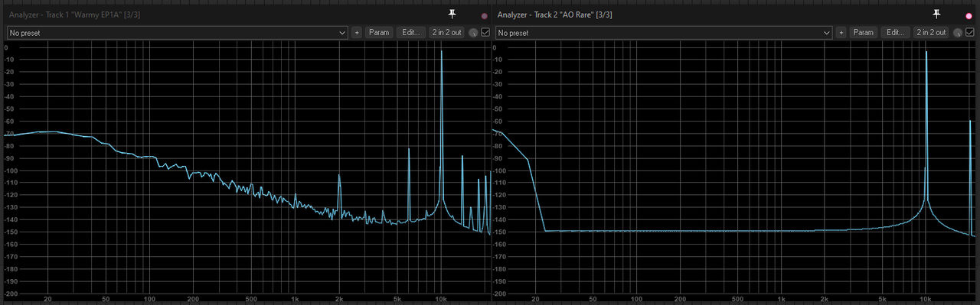This screenshot has width=980, height=305.
Task: Adjust the wet/dry mix knob in Track 1 analyzer
Action: [x=472, y=33]
